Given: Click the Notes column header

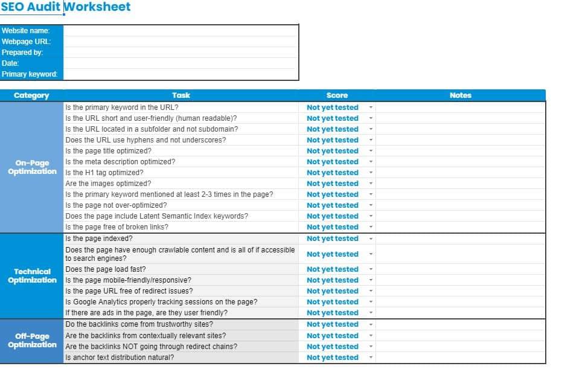Looking at the screenshot, I should click(460, 95).
